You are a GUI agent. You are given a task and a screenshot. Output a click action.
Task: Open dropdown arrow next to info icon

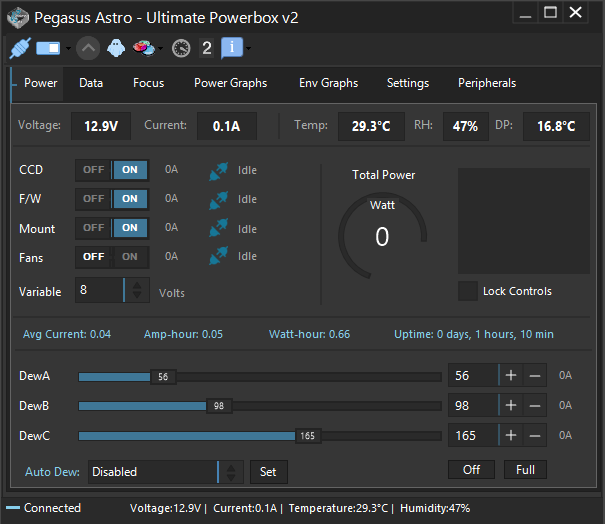[248, 48]
